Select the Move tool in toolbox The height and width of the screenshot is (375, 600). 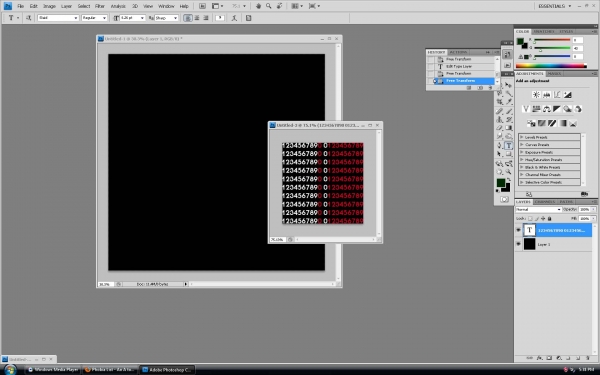pos(508,85)
